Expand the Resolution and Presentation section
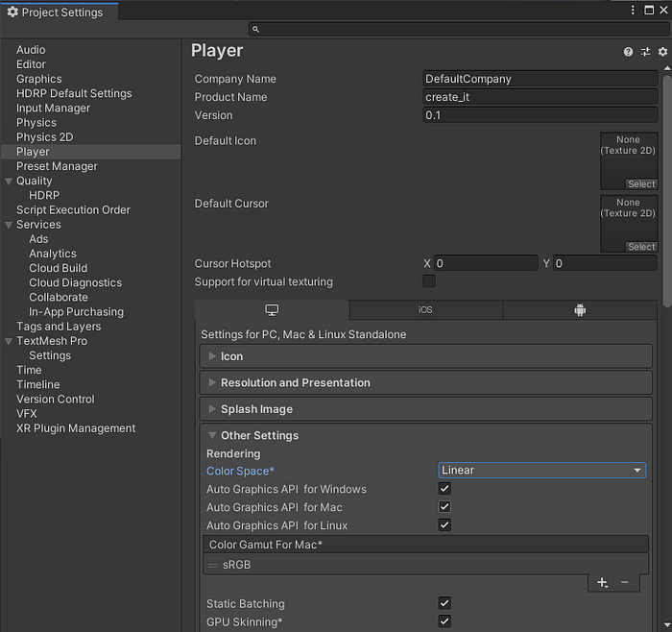 pyautogui.click(x=295, y=382)
